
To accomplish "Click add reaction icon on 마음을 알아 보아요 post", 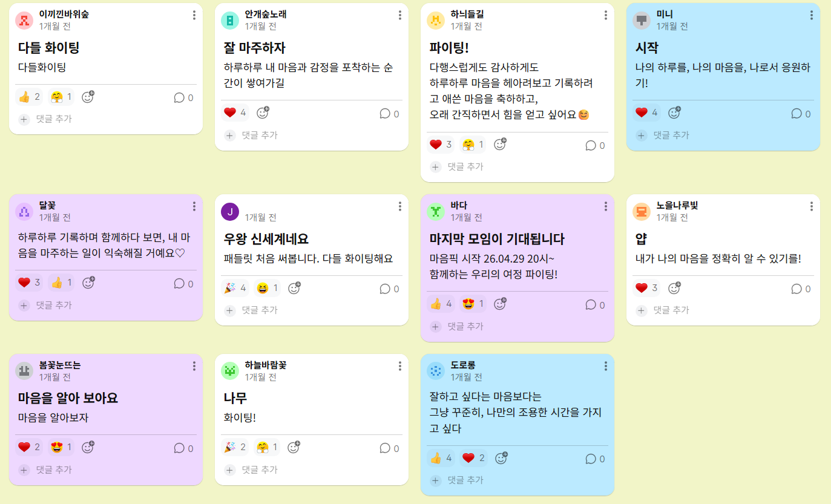I will tap(88, 447).
